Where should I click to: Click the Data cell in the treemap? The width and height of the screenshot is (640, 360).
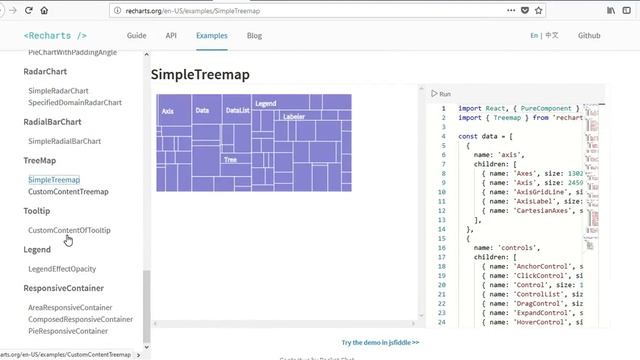click(x=207, y=109)
